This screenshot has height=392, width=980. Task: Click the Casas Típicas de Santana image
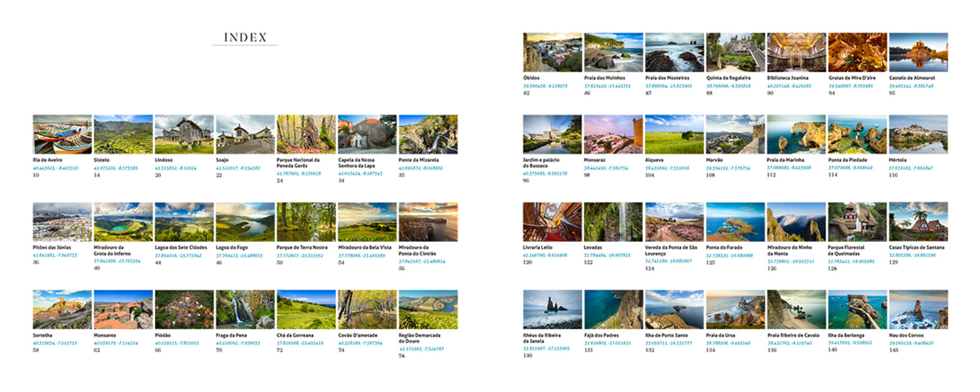918,222
